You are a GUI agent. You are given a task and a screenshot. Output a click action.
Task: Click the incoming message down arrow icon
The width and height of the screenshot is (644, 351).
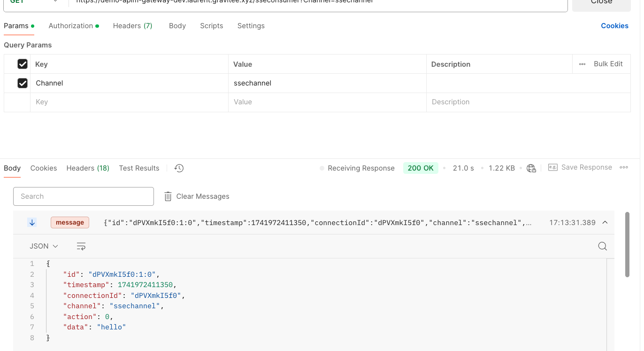[x=32, y=223]
